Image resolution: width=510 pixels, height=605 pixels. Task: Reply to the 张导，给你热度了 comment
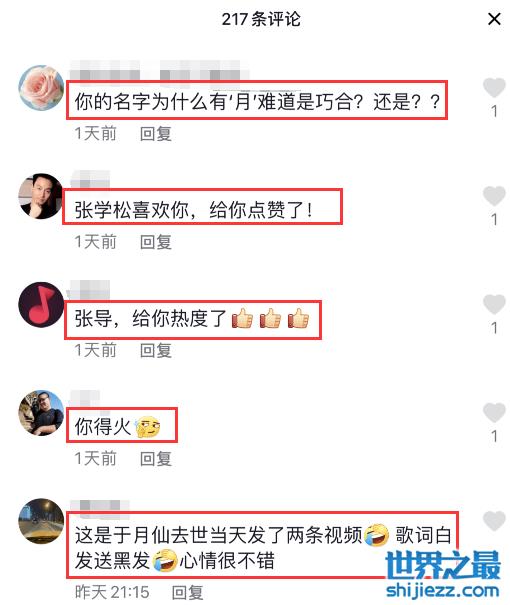click(155, 350)
